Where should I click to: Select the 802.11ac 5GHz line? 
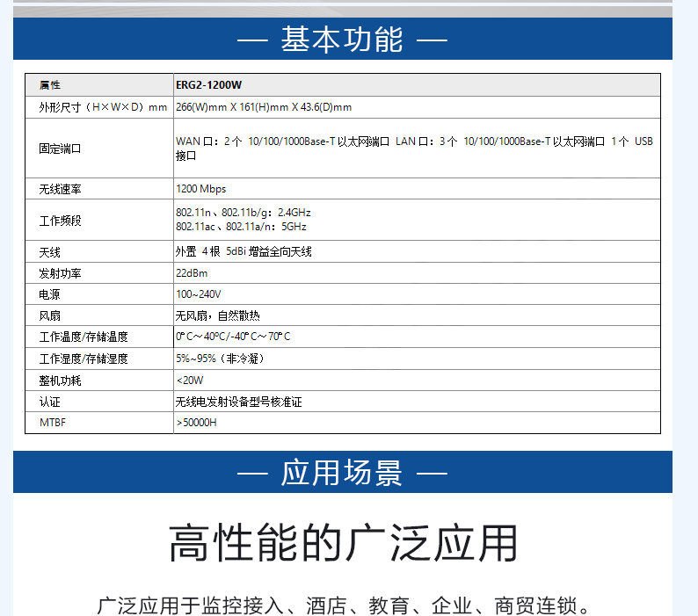[x=241, y=227]
